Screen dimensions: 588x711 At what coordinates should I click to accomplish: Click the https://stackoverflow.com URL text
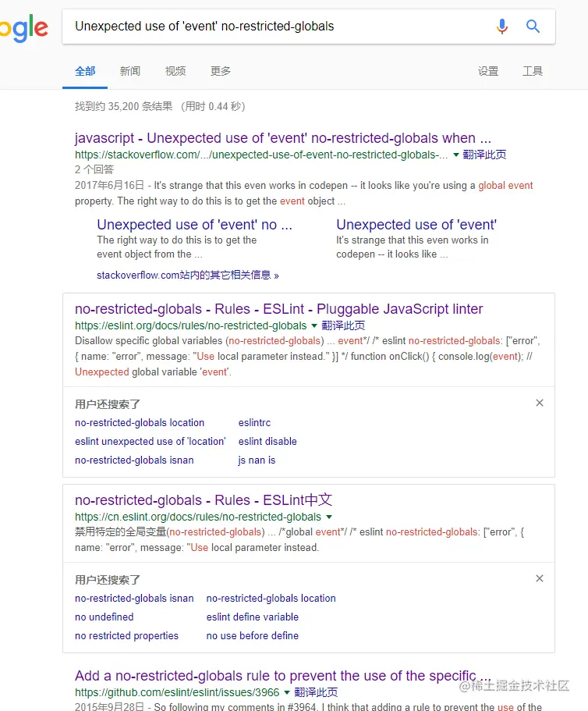click(x=261, y=155)
